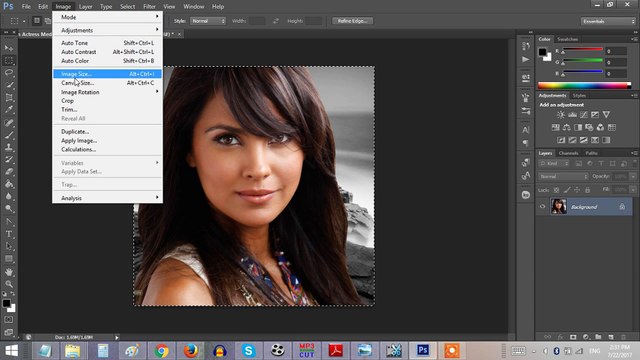The height and width of the screenshot is (360, 640).
Task: Switch to the Channels tab
Action: point(568,153)
